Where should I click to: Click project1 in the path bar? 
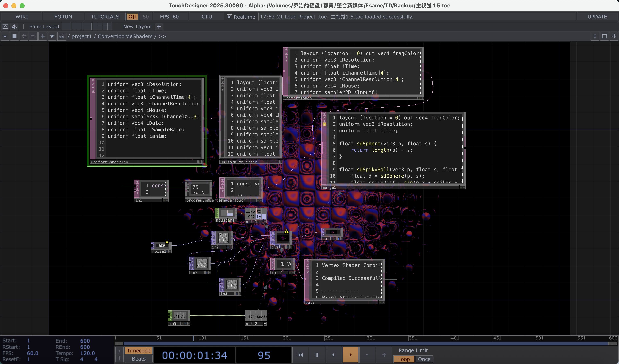click(81, 36)
